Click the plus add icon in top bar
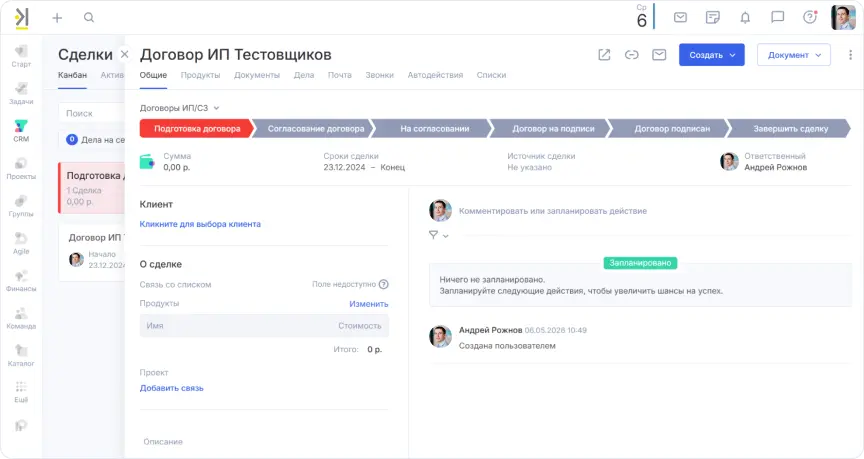Viewport: 864px width, 459px height. coord(57,18)
